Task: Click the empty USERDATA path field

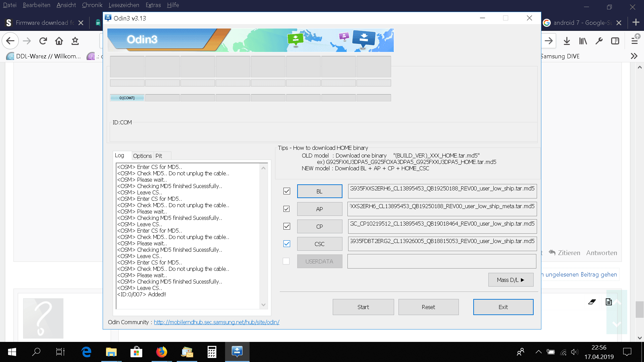Action: (x=442, y=261)
